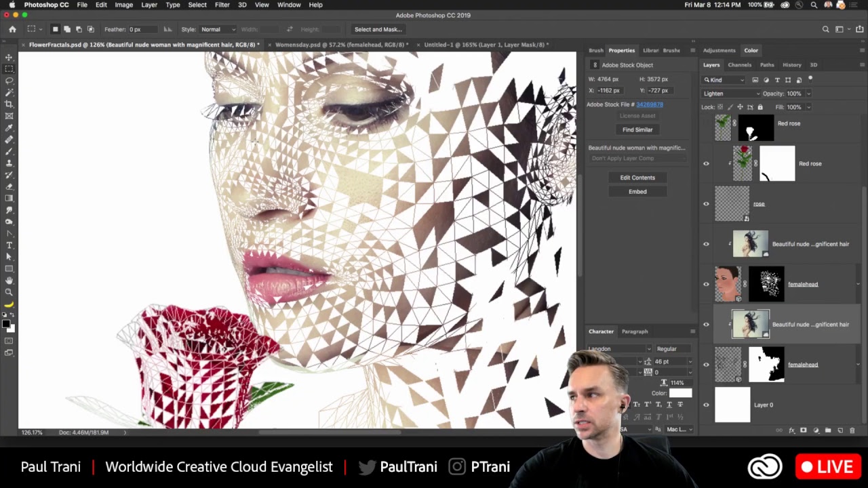Toggle strikethrough text style in Character panel
The width and height of the screenshot is (868, 488).
point(680,405)
